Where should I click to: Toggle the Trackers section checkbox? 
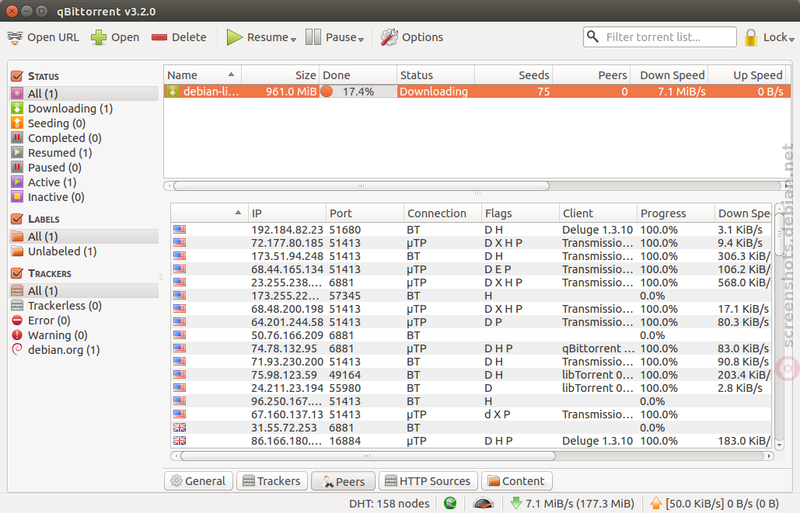17,273
